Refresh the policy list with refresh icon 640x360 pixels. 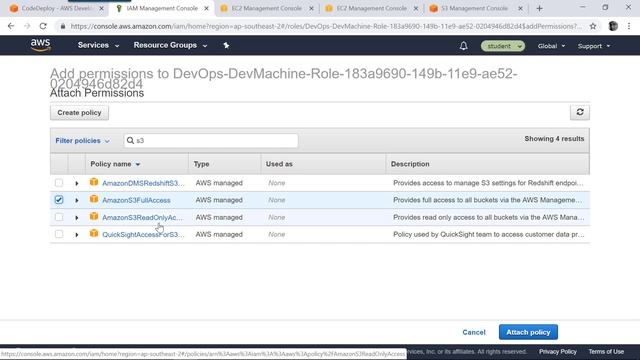(580, 112)
